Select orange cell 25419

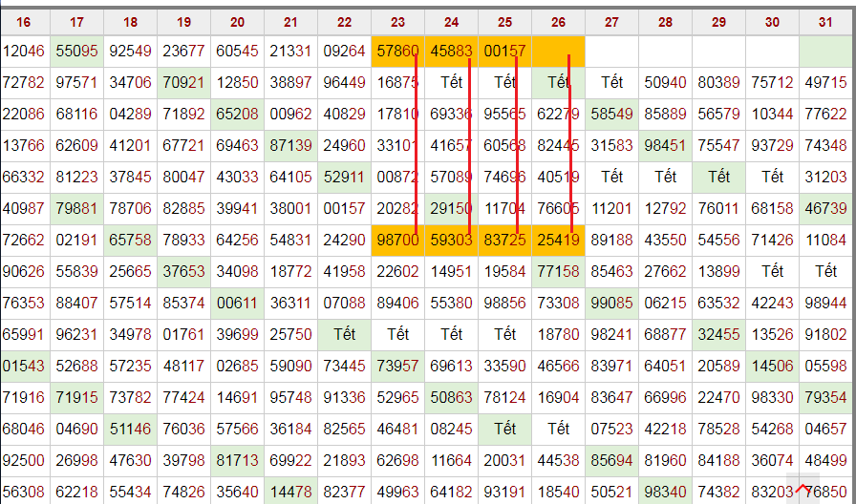(559, 240)
